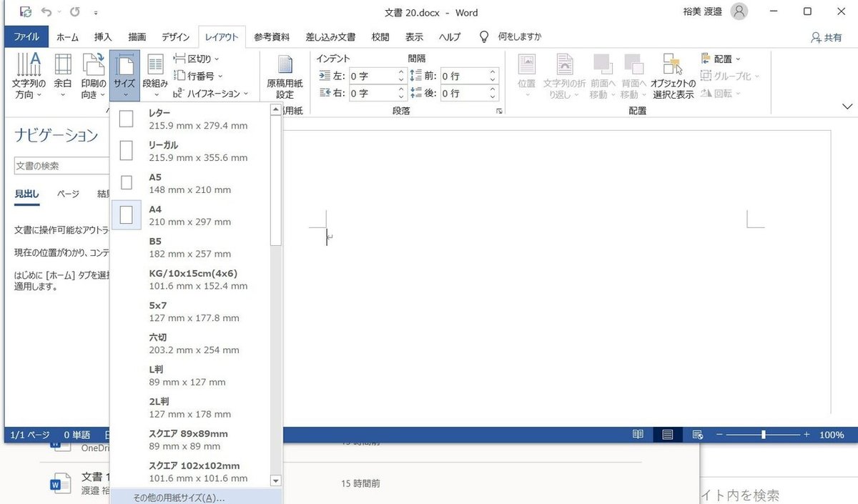
Task: Open the 段落 paragraph dialog launcher
Action: (499, 111)
